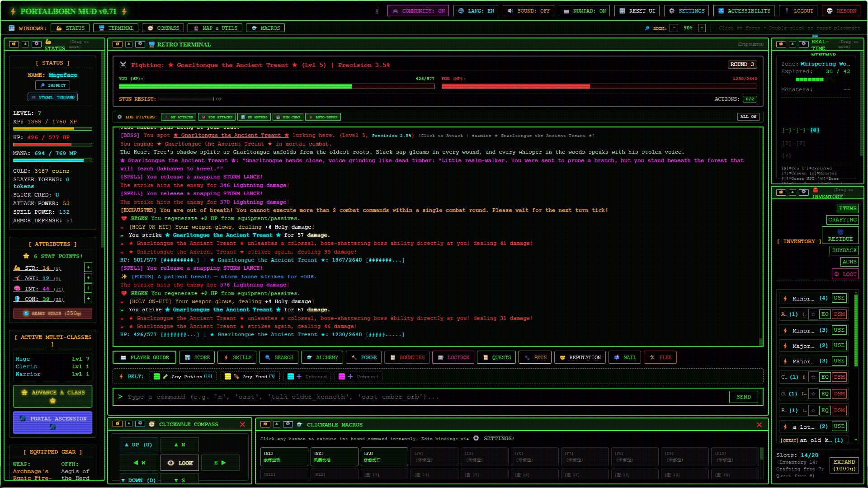
Task: Collapse the Real-Time Minimap panel arrow
Action: (793, 44)
